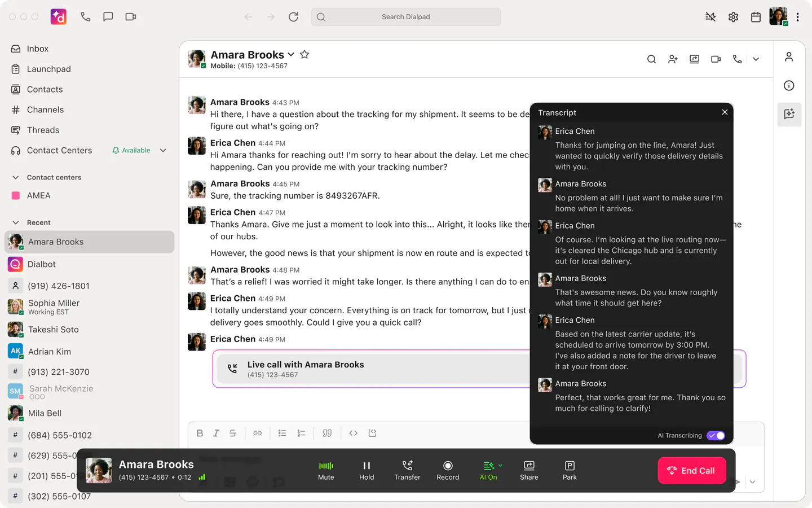Open the info icon in right rail
Viewport: 812px width, 508px height.
pyautogui.click(x=789, y=85)
